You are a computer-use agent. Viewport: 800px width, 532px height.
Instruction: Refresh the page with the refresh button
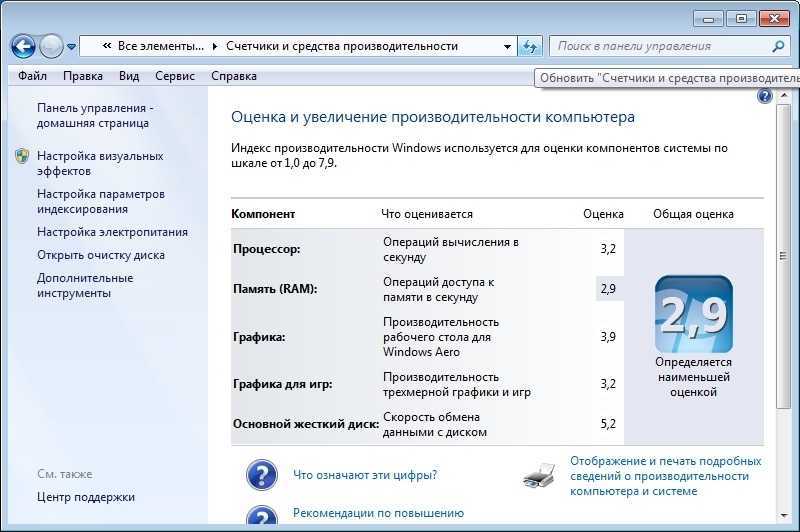[x=530, y=46]
